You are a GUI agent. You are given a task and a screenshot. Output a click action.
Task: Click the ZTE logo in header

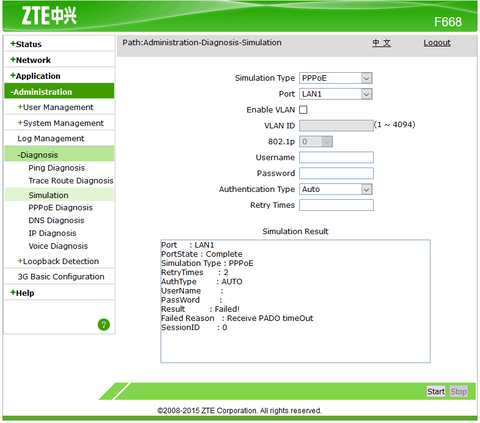click(49, 16)
